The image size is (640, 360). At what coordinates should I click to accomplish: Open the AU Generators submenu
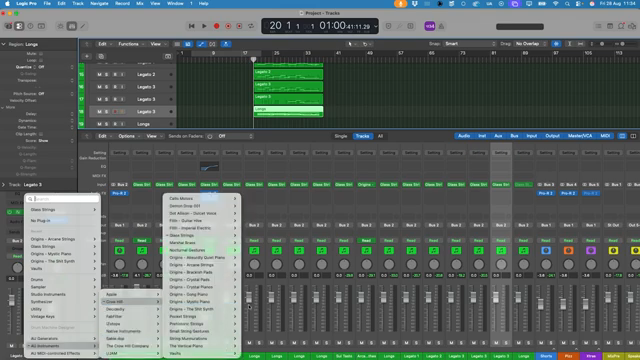[63, 338]
